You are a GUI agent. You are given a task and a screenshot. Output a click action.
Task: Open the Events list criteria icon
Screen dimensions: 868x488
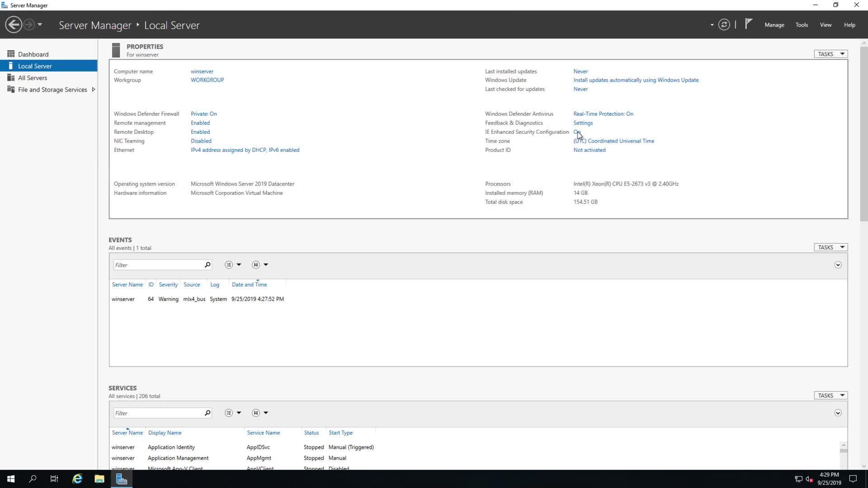coord(229,265)
